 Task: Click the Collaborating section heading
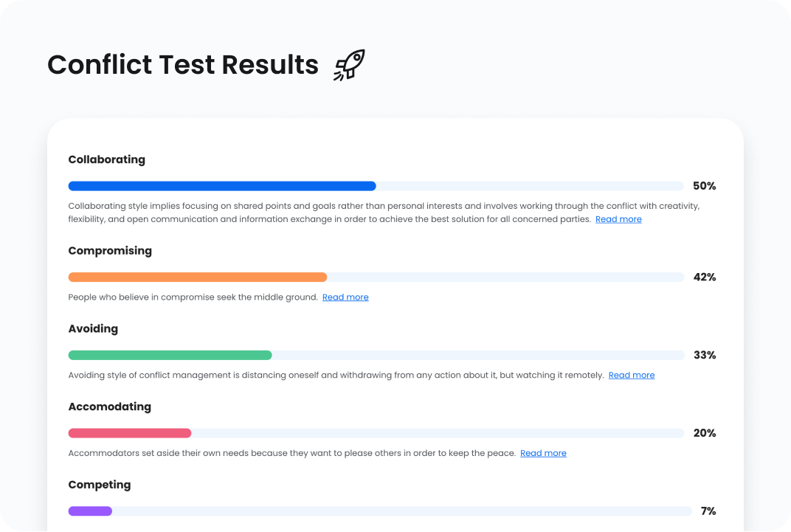click(x=107, y=159)
